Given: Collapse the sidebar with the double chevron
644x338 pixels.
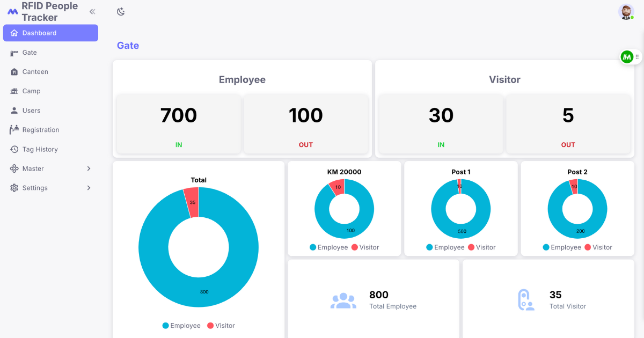Looking at the screenshot, I should 92,11.
